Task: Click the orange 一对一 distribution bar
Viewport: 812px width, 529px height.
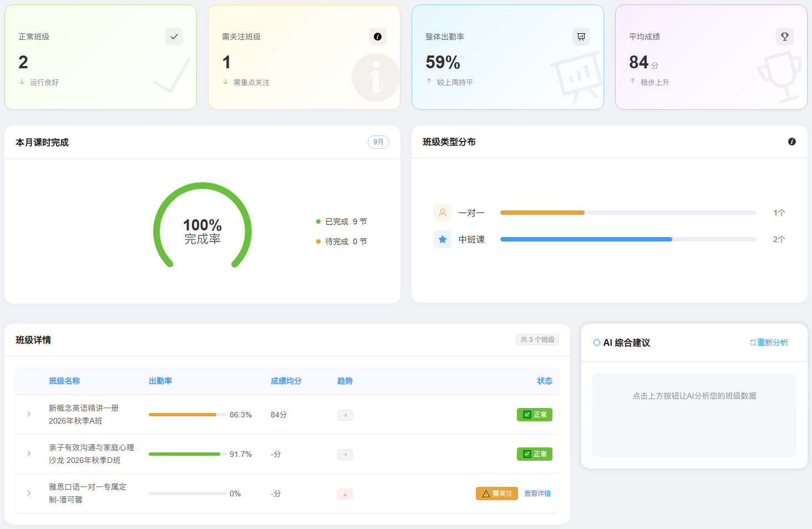Action: coord(542,213)
